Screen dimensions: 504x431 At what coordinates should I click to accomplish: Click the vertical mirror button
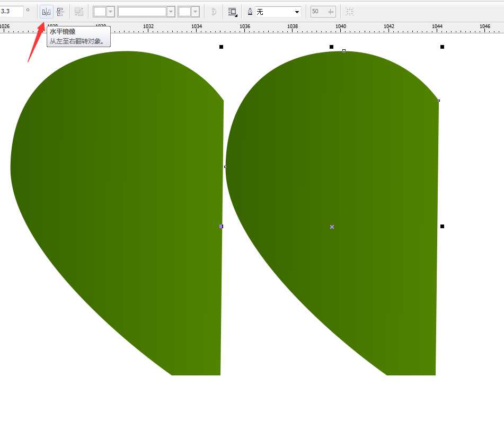pyautogui.click(x=60, y=12)
